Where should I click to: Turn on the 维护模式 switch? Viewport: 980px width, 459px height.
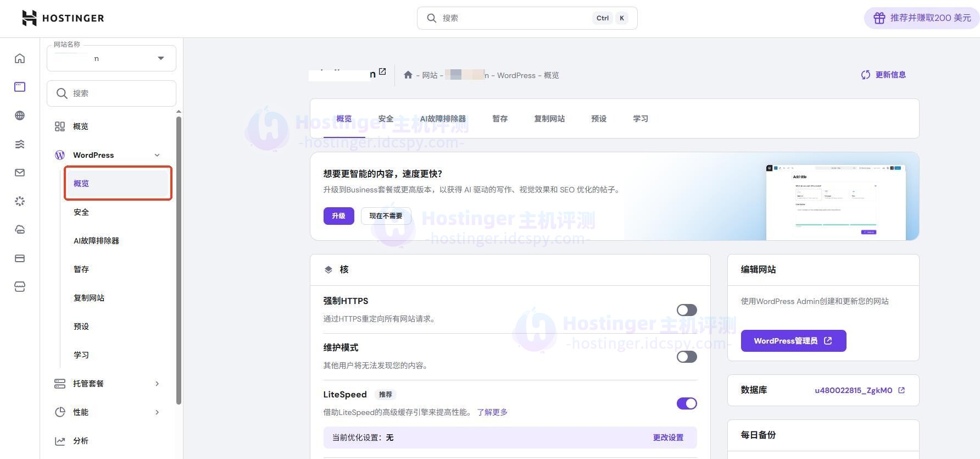[687, 357]
